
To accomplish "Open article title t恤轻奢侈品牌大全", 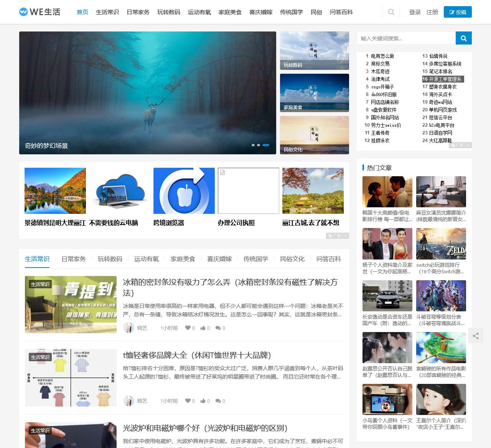I will point(197,355).
